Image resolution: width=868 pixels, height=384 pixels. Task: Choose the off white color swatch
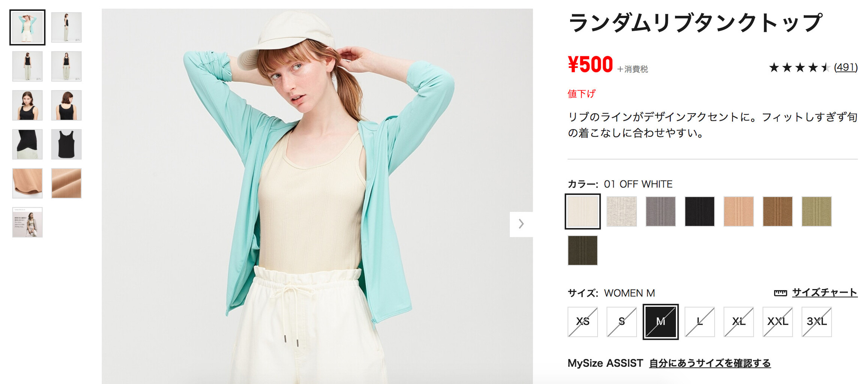coord(583,211)
